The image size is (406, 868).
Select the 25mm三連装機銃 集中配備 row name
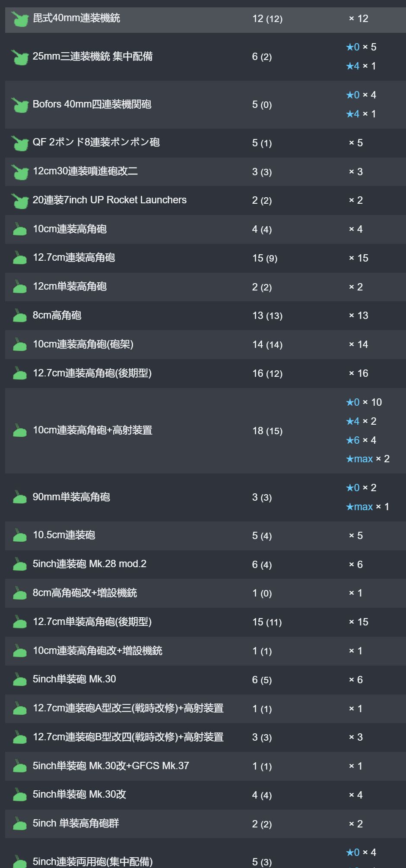pos(92,57)
